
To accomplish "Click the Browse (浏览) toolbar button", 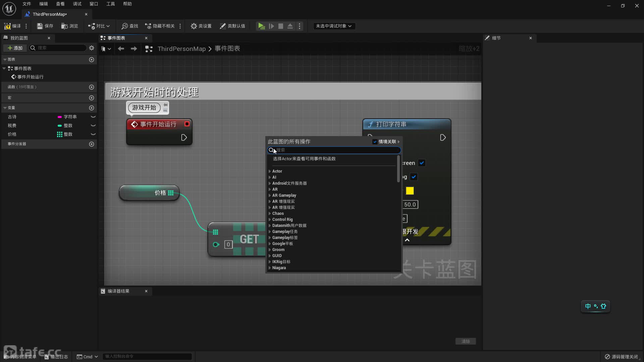I will tap(69, 26).
